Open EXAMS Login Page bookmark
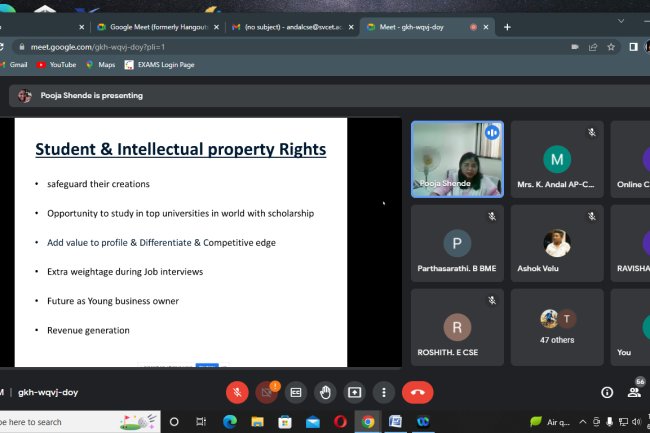The height and width of the screenshot is (433, 650). pos(160,65)
